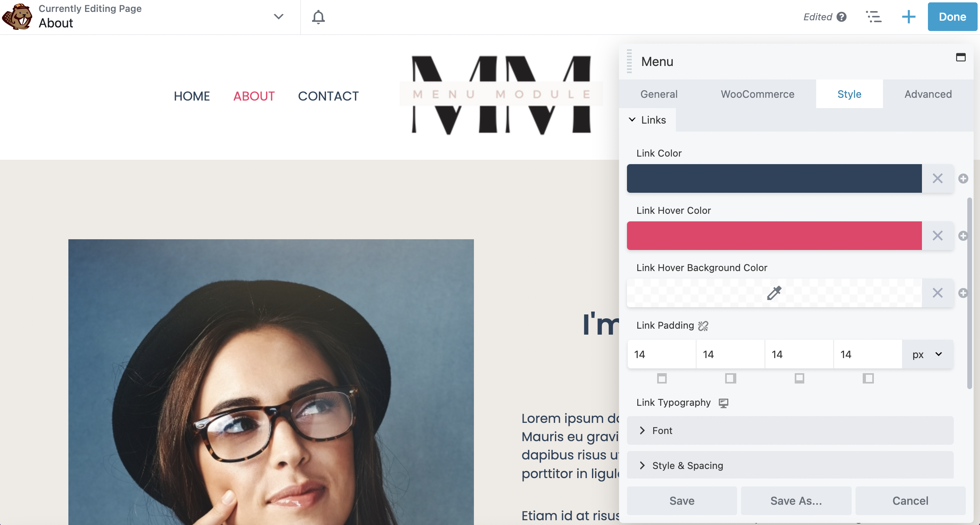Click the link typography monitor icon
This screenshot has height=525, width=980.
click(x=724, y=403)
